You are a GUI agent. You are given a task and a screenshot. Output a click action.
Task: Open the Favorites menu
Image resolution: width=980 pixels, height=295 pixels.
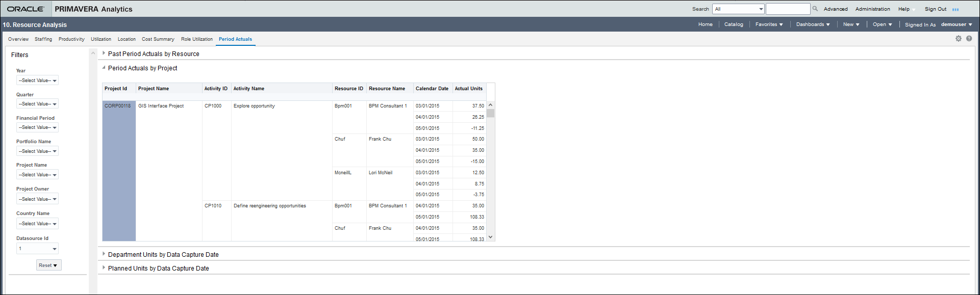pos(769,24)
